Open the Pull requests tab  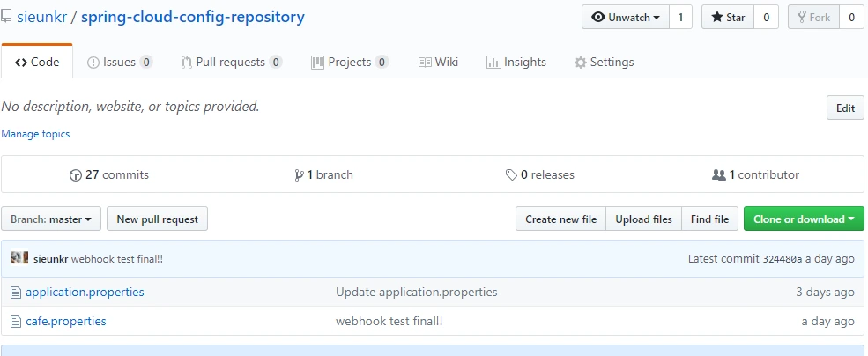[x=231, y=63]
